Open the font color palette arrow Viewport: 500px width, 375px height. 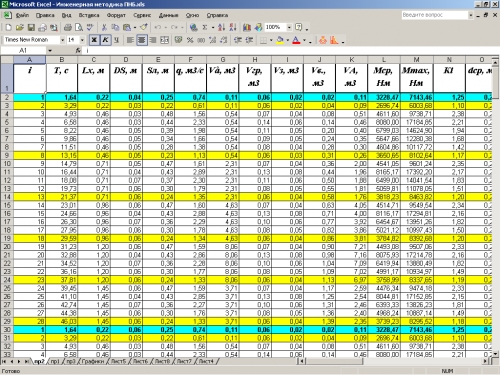click(x=304, y=41)
